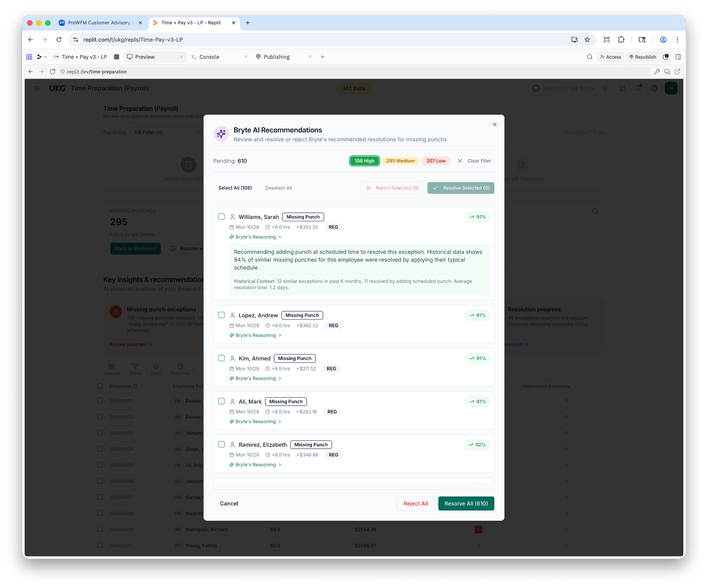
Task: Switch to the Publishing tab
Action: point(277,57)
